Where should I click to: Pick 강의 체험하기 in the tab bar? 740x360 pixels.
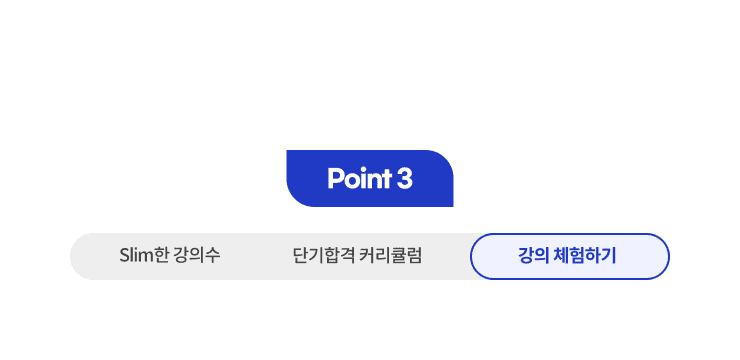(x=570, y=256)
